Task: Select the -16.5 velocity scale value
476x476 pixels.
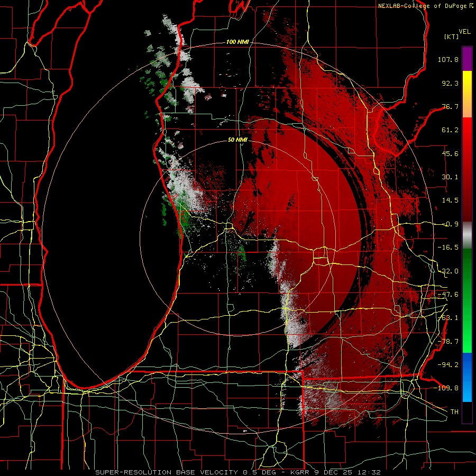Action: click(x=448, y=248)
